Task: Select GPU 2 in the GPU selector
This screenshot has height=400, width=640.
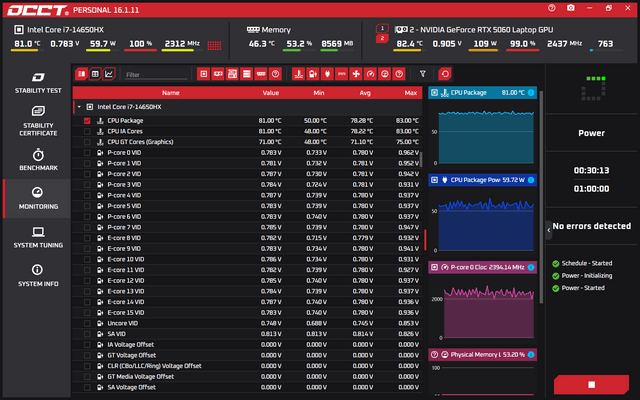Action: (x=382, y=38)
